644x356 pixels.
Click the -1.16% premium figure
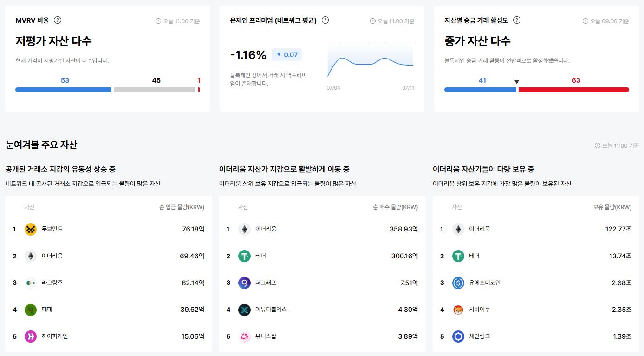coord(248,55)
